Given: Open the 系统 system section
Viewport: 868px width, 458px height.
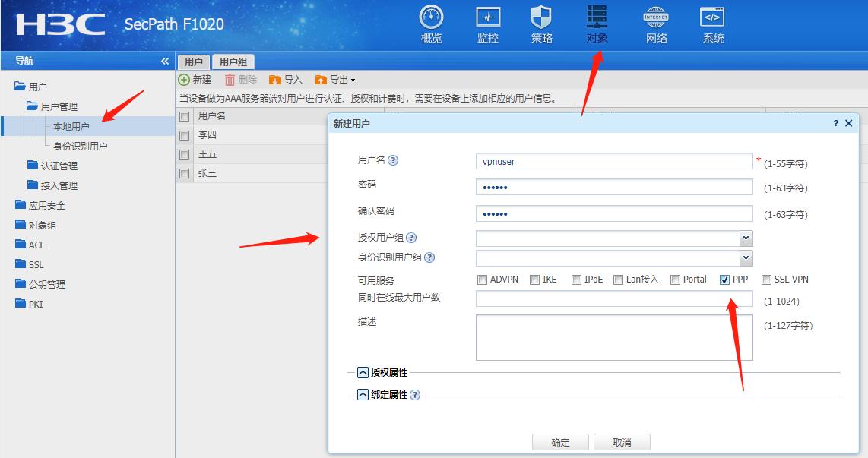Looking at the screenshot, I should pyautogui.click(x=711, y=23).
